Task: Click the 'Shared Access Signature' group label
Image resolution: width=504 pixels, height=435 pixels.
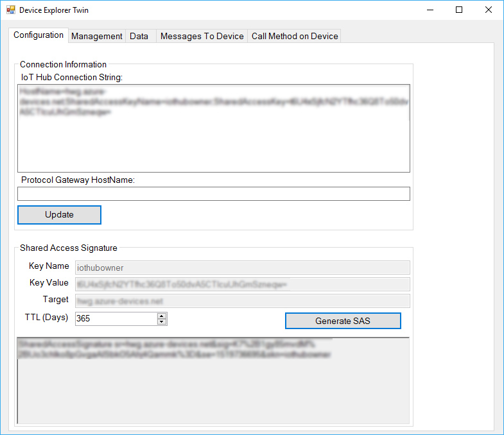Action: coord(69,248)
